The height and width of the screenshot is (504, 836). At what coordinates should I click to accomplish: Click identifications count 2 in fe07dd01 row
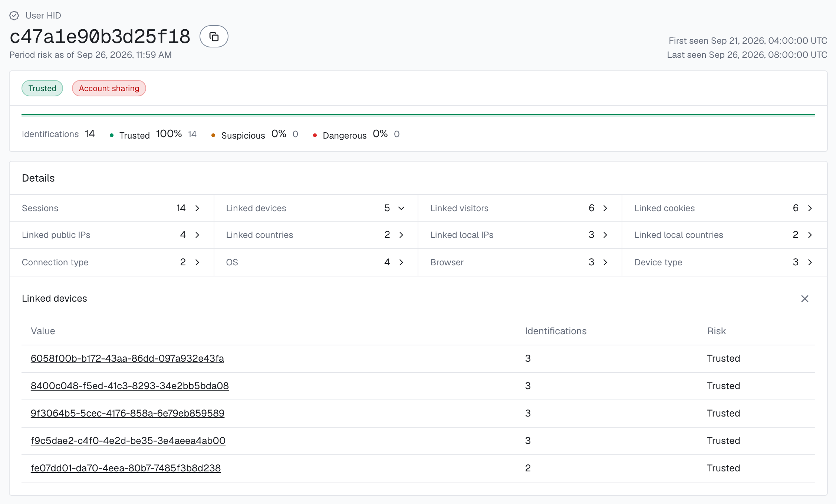(x=528, y=468)
